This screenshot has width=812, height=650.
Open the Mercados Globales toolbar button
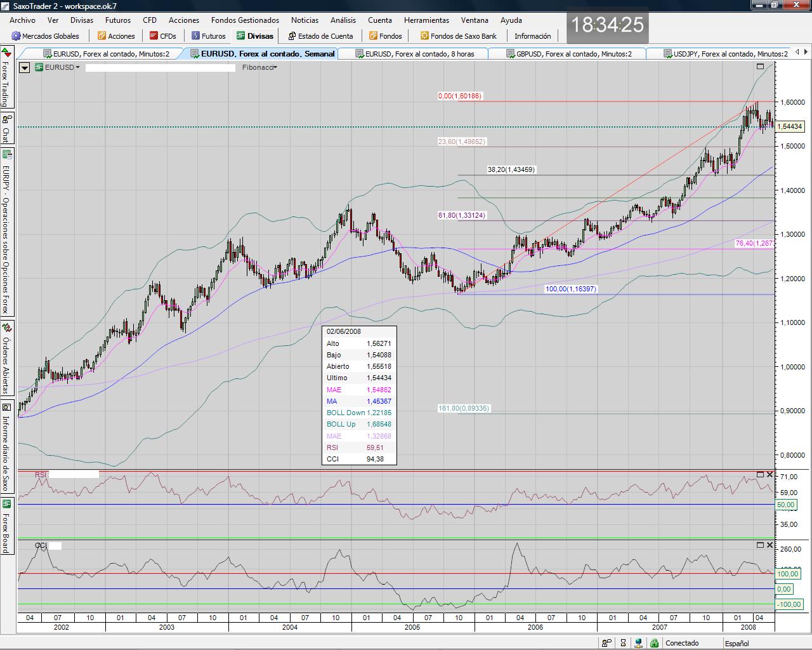tap(46, 36)
